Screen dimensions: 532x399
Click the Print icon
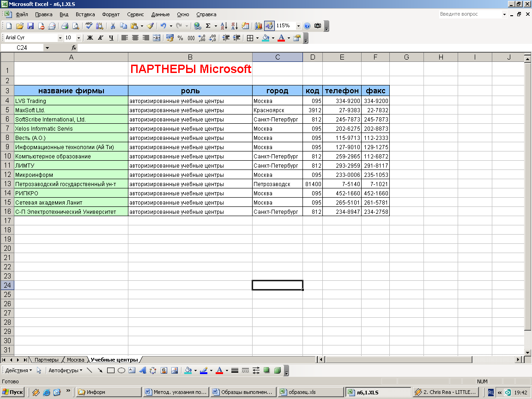click(x=65, y=26)
